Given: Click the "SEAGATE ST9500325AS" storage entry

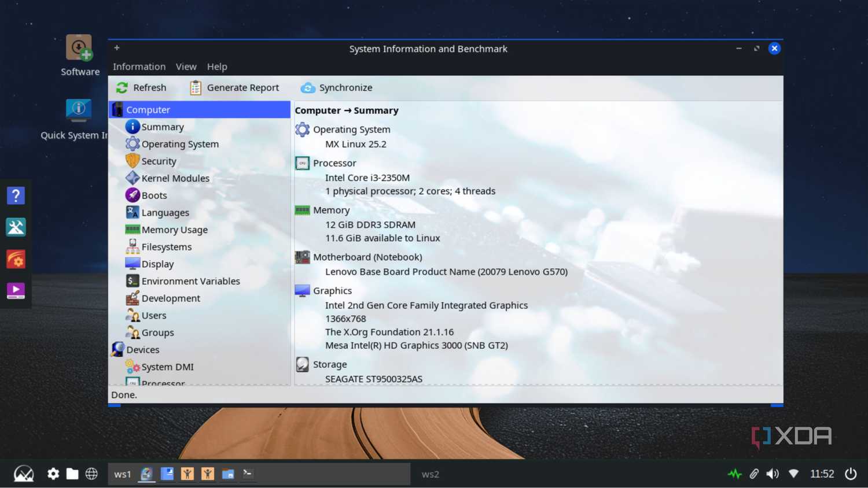Looking at the screenshot, I should [374, 379].
